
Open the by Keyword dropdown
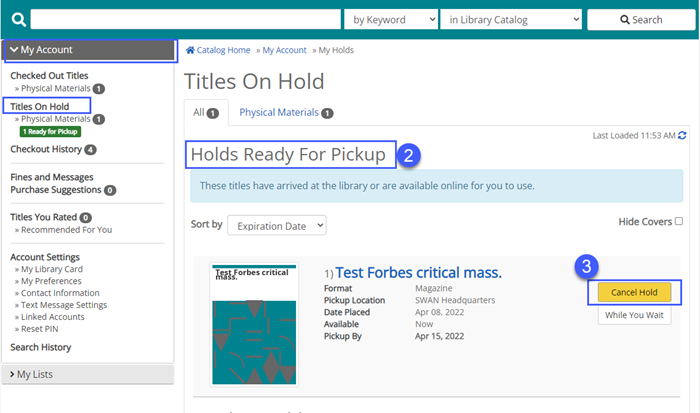[x=391, y=20]
